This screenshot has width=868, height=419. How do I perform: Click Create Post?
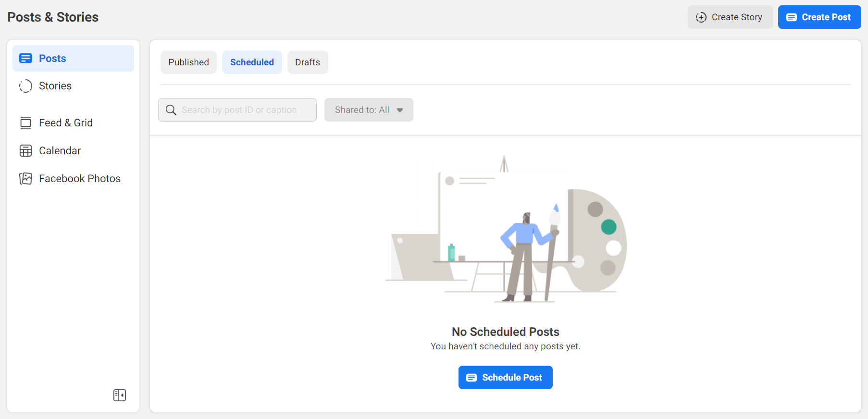819,17
